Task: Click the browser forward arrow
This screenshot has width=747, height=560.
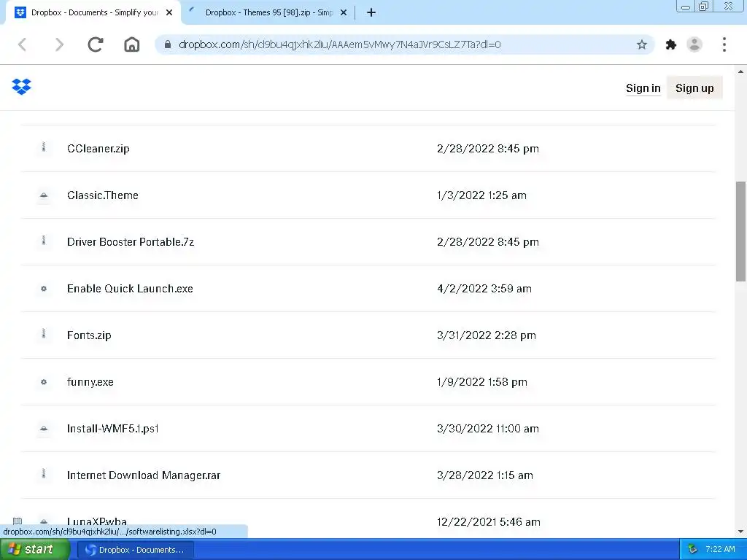Action: click(x=59, y=44)
